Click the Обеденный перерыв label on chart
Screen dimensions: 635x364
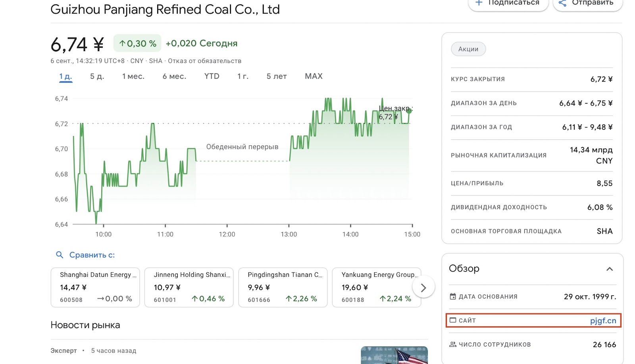click(242, 147)
